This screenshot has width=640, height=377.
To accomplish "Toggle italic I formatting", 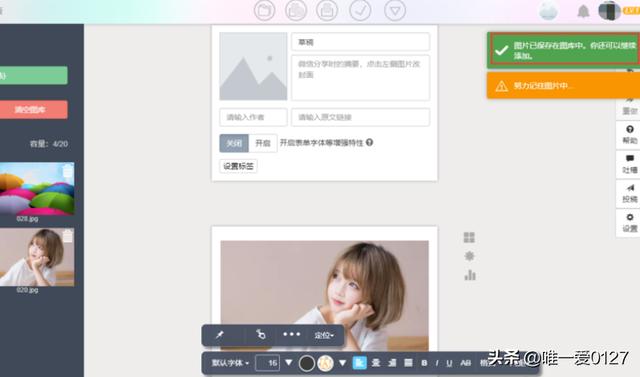I will 437,363.
